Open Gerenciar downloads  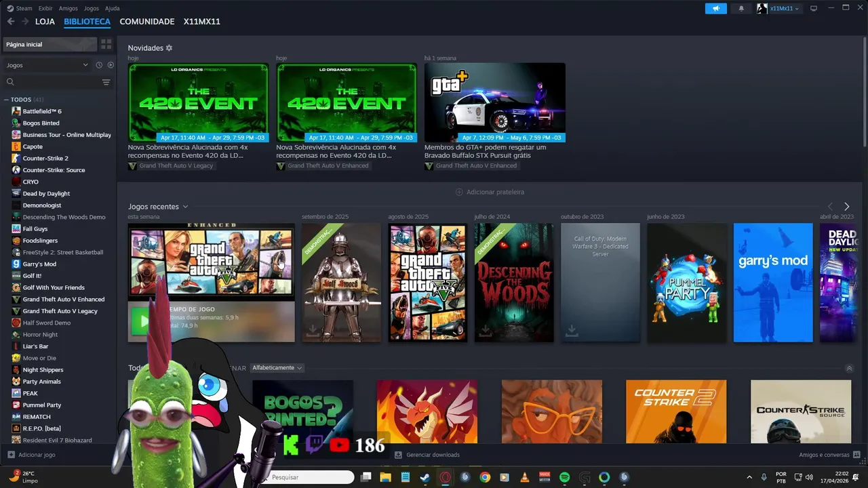point(427,455)
